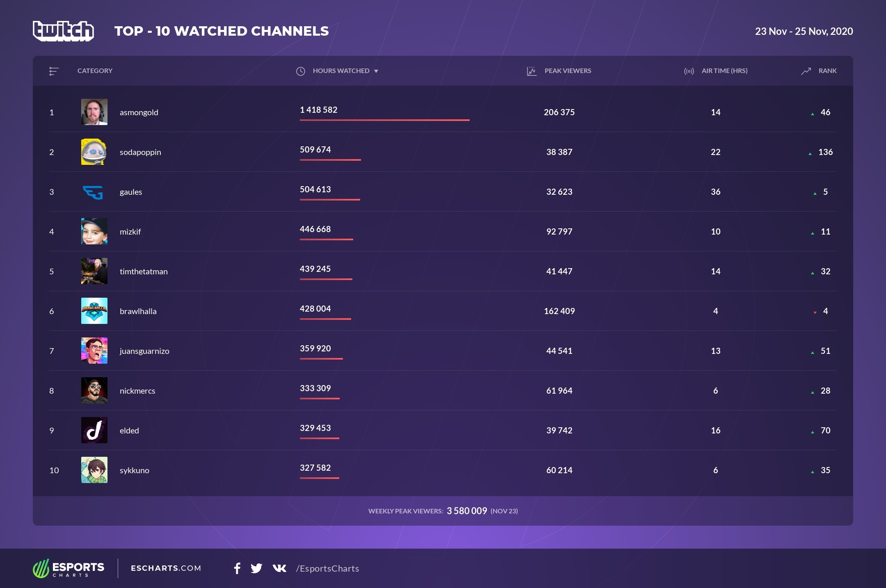Open the sykkuno channel name
886x588 pixels.
135,470
